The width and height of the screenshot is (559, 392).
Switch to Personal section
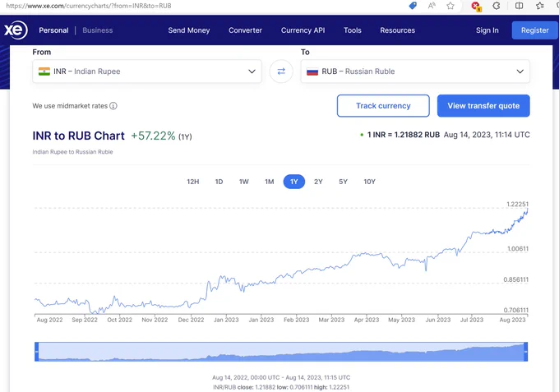click(x=53, y=30)
